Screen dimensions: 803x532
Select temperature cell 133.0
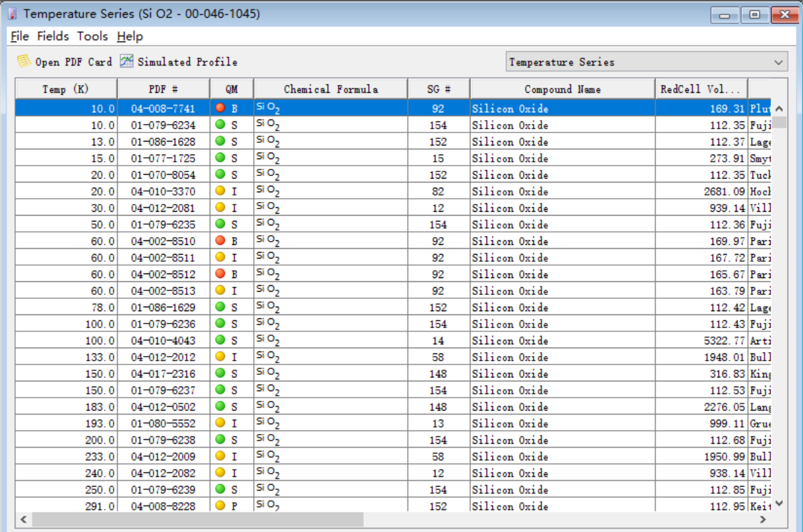point(66,357)
